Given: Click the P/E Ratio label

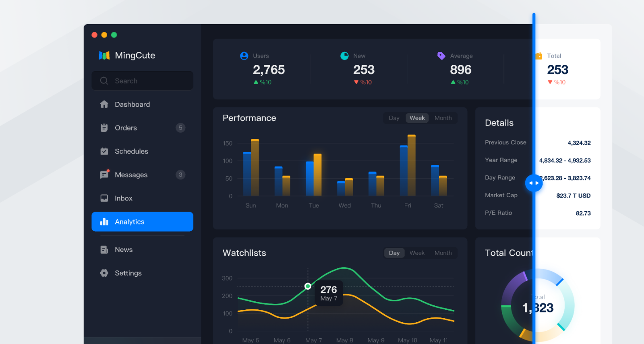Looking at the screenshot, I should 498,213.
